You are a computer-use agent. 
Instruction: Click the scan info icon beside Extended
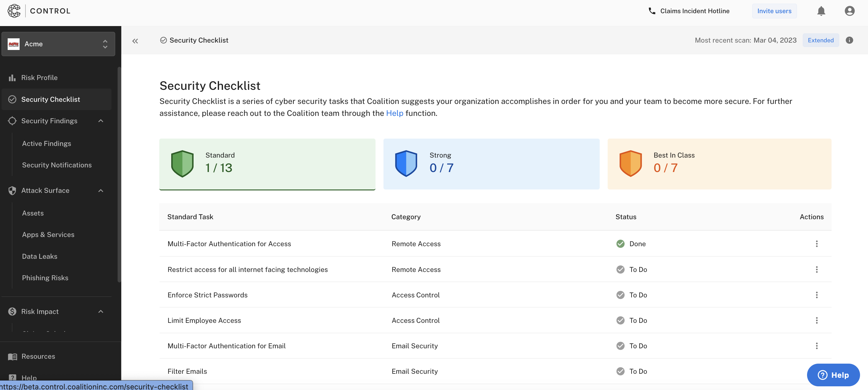coord(849,40)
